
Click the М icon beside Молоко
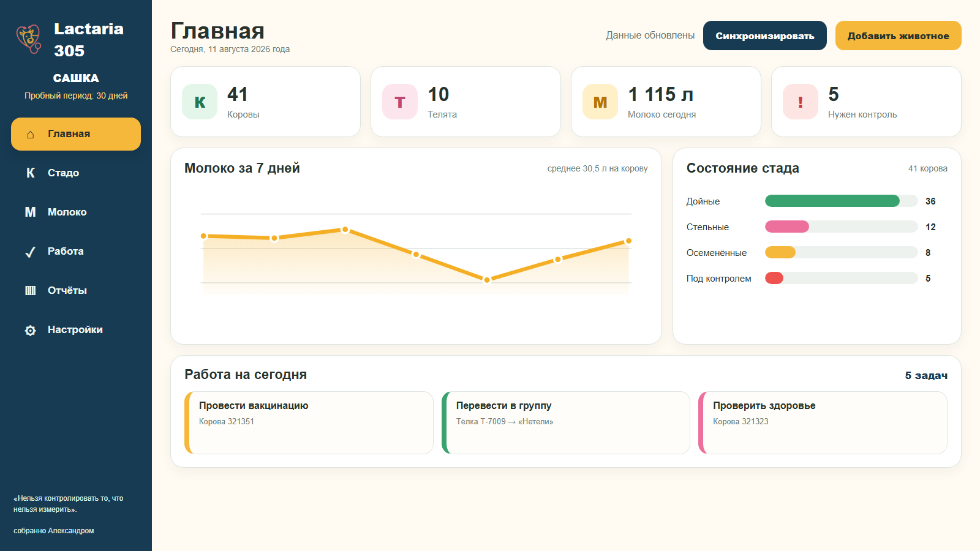click(x=30, y=212)
